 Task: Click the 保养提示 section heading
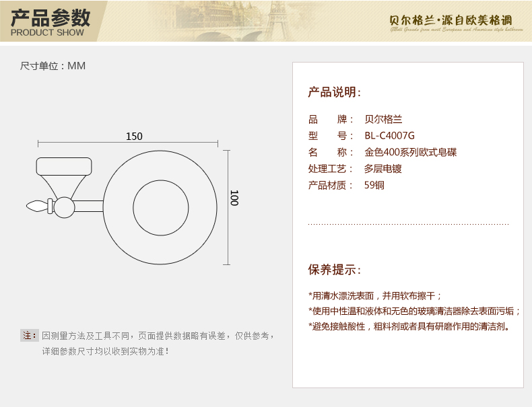[x=335, y=270]
